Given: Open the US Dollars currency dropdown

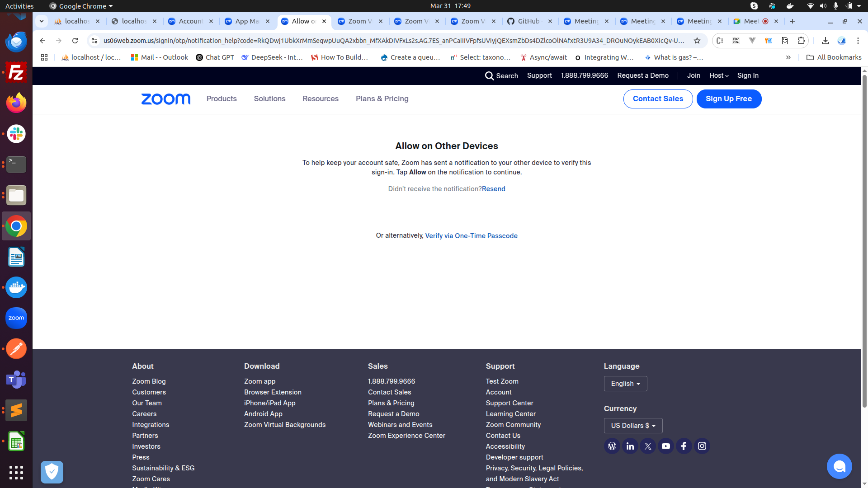Looking at the screenshot, I should 633,426.
